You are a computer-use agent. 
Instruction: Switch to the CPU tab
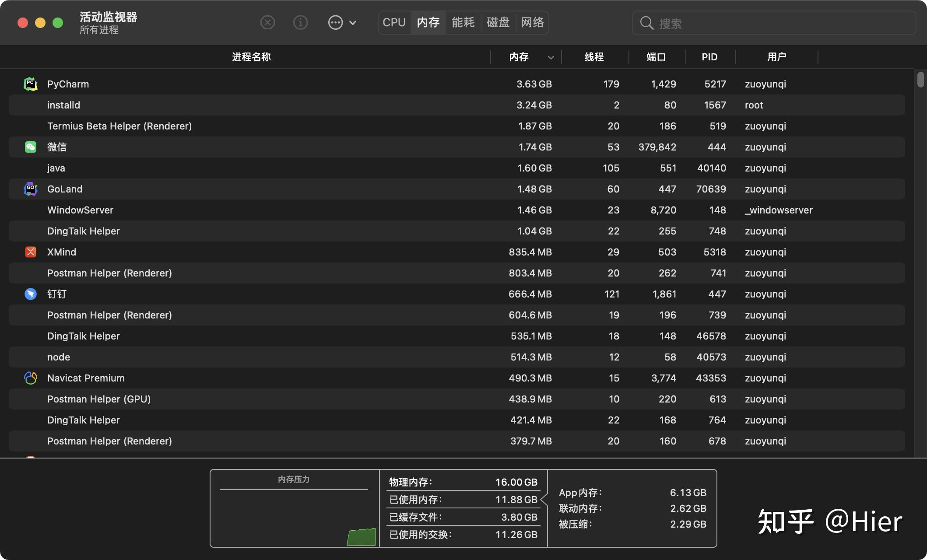pos(394,22)
